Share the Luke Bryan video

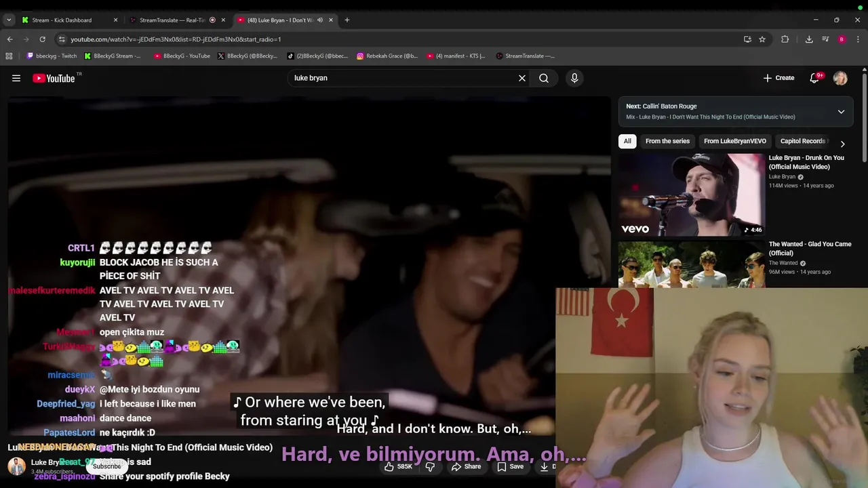(x=467, y=466)
